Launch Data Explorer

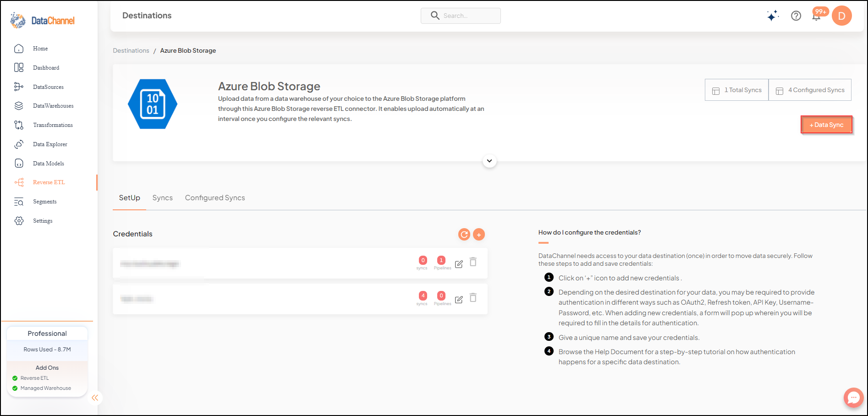point(50,144)
